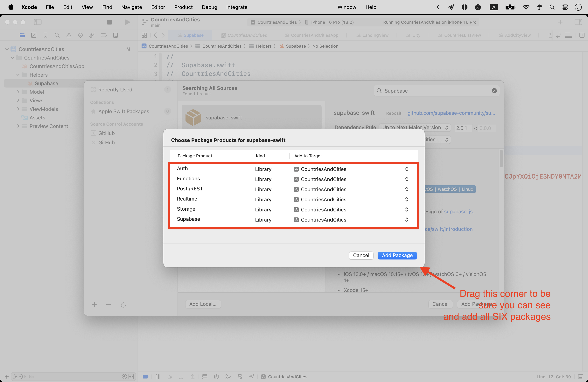588x382 pixels.
Task: Click the package description scrollbar
Action: [501, 159]
